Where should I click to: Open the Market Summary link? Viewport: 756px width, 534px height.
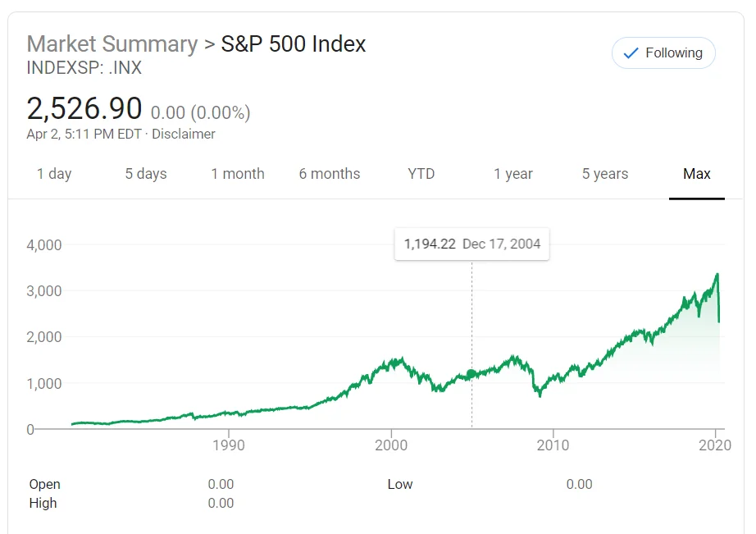tap(112, 44)
